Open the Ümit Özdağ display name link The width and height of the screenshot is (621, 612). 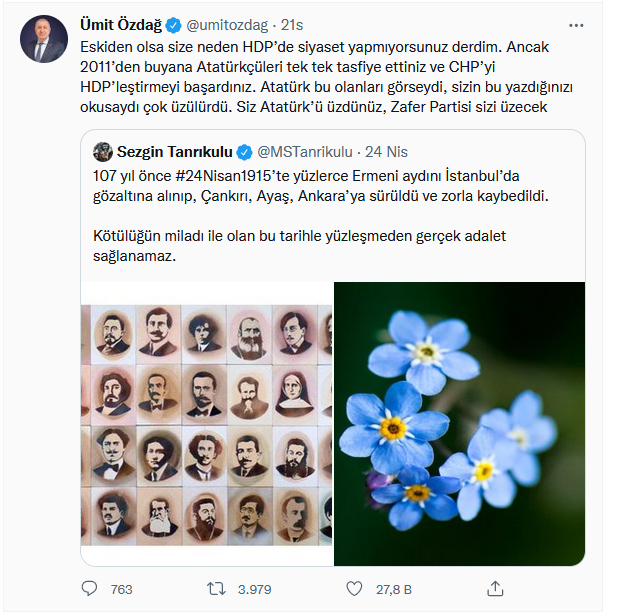pyautogui.click(x=117, y=24)
